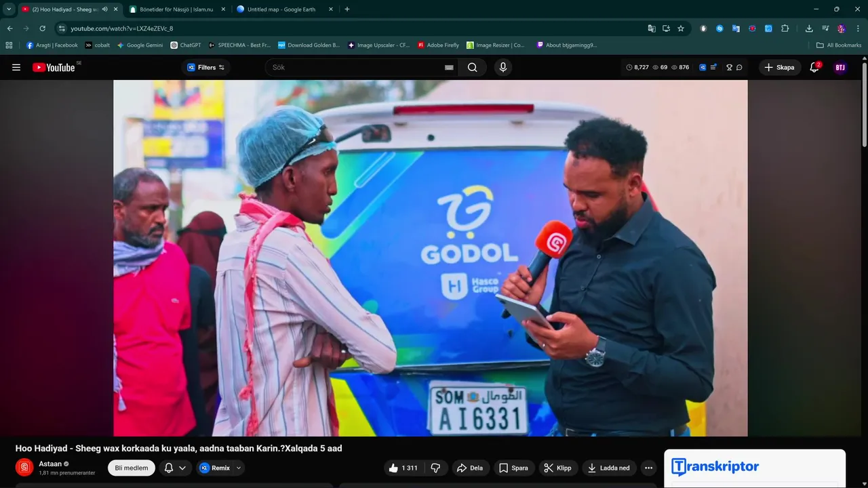Viewport: 868px width, 488px height.
Task: Click the vidIQ logo icon in header stats bar
Action: pos(703,67)
